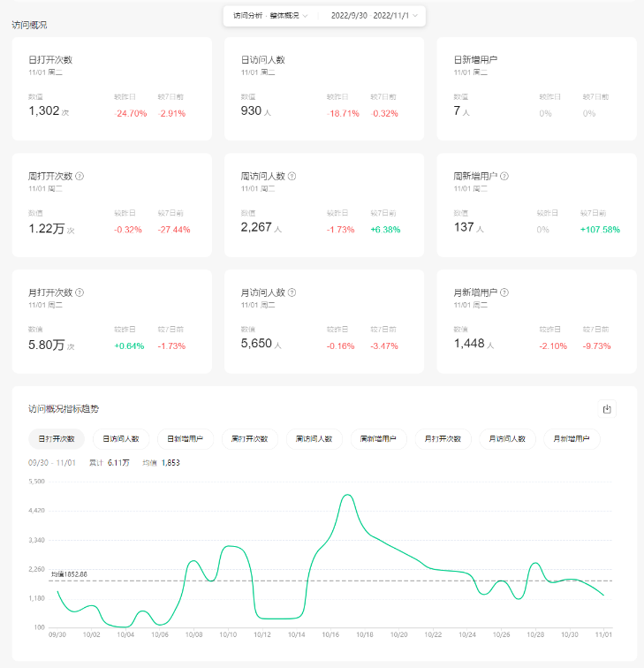Switch chart to 周打开次数 metric
Image resolution: width=644 pixels, height=668 pixels.
249,438
